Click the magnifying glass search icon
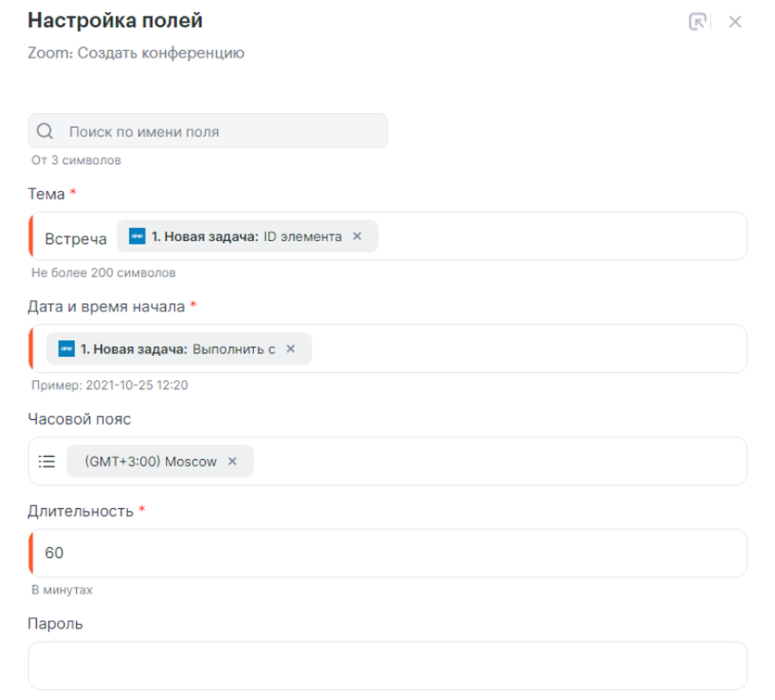775x700 pixels. (44, 132)
